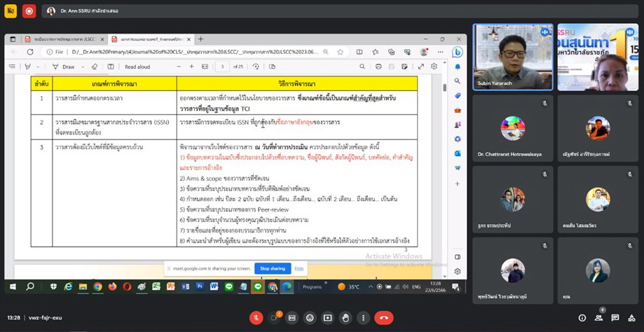The image size is (644, 332).
Task: Open the meeting chat panel
Action: (x=615, y=318)
